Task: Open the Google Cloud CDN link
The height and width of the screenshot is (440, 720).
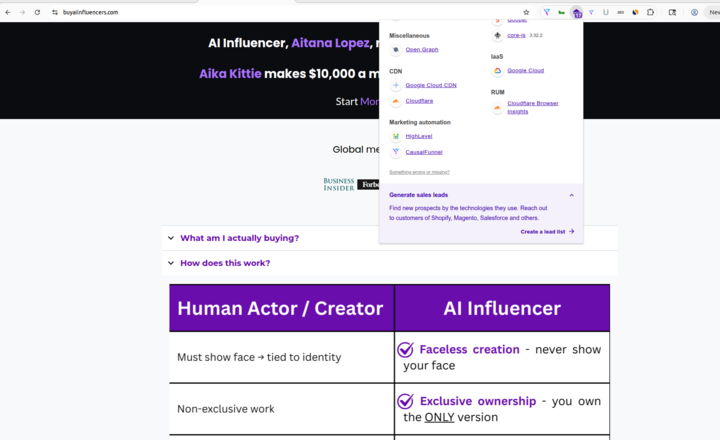Action: coord(430,85)
